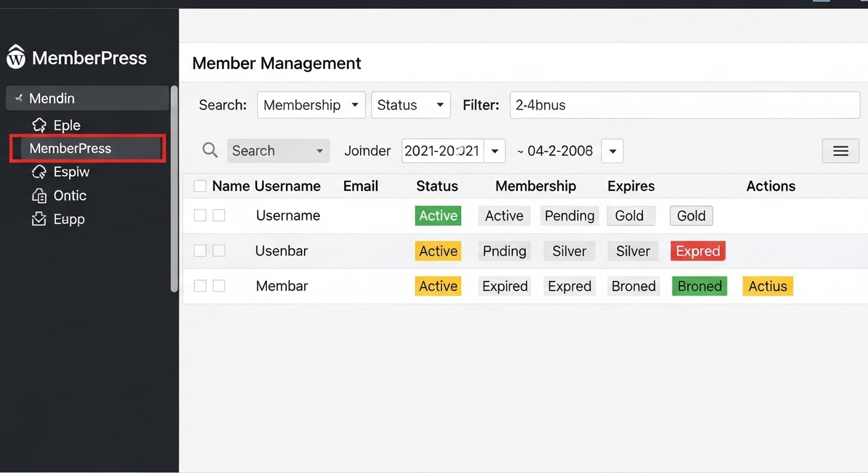Click the Member Management heading
The image size is (868, 473).
point(277,63)
